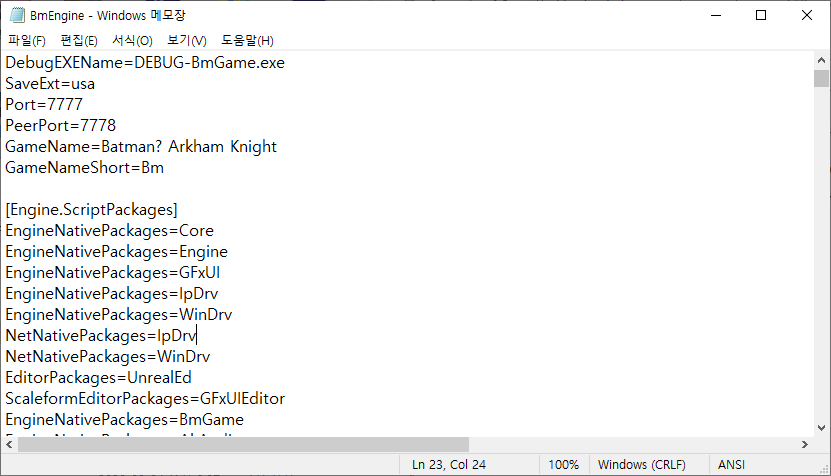Viewport: 831px width, 476px height.
Task: Click Windows (CRLF) in status bar
Action: pos(642,465)
